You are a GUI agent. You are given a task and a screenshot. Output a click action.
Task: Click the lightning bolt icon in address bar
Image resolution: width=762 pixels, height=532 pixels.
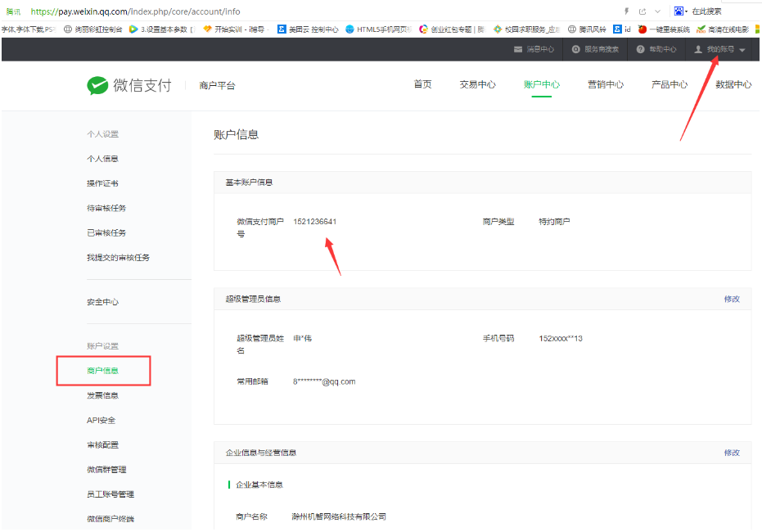tap(626, 11)
